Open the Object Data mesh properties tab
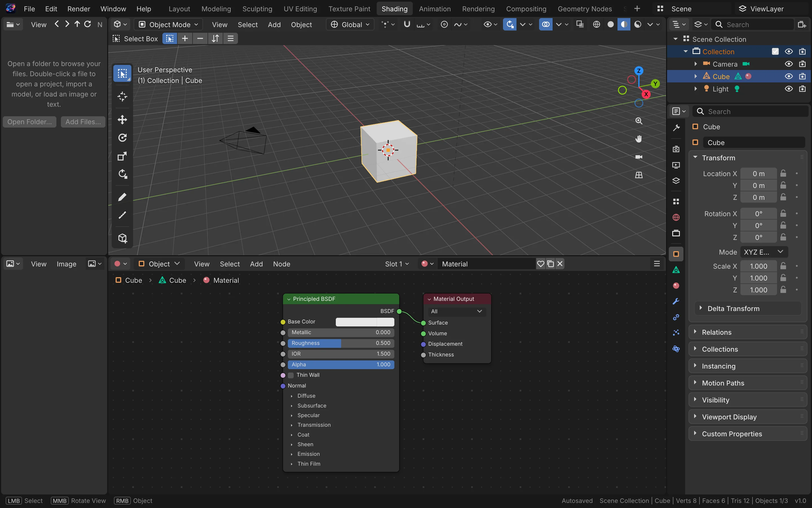Viewport: 812px width, 508px height. point(676,270)
